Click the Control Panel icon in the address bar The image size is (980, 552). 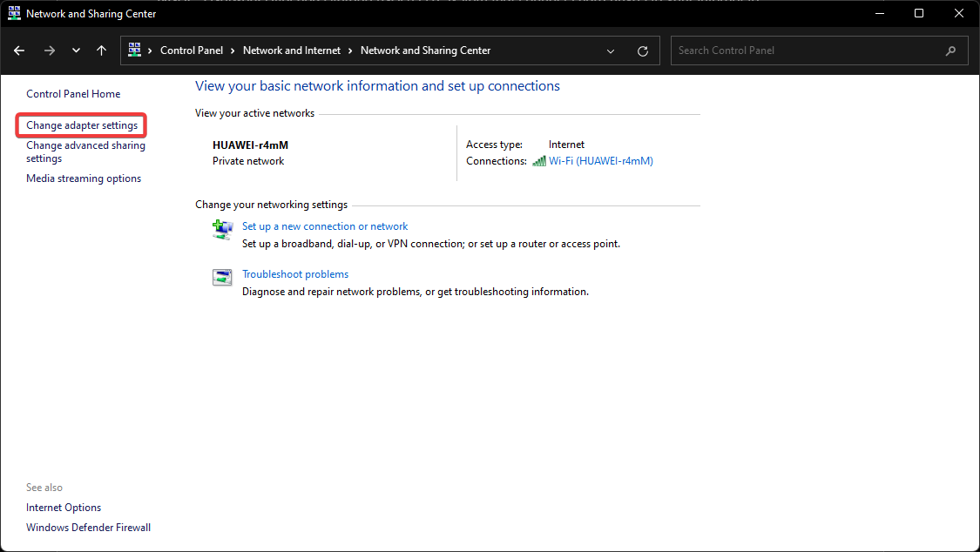tap(135, 50)
